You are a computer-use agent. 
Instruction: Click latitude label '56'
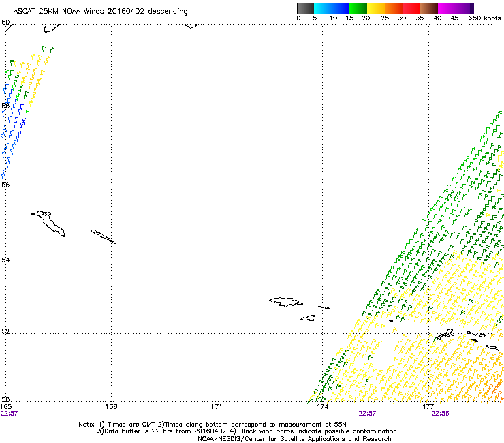[5, 185]
